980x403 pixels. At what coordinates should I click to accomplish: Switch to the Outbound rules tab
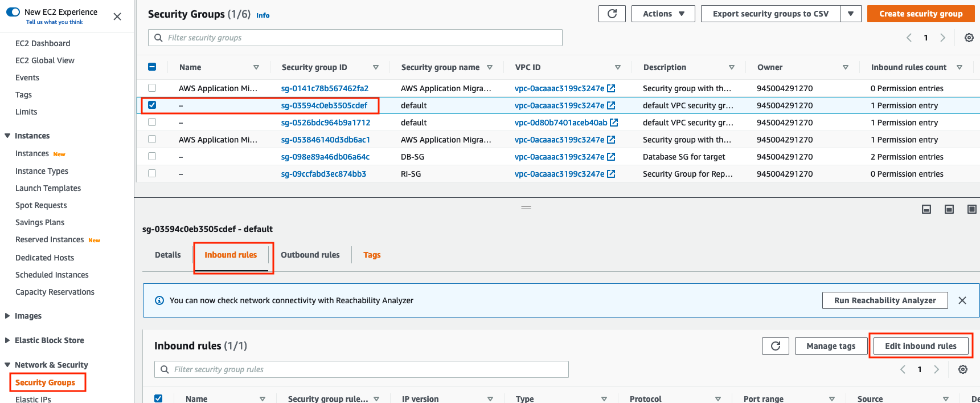pos(310,255)
